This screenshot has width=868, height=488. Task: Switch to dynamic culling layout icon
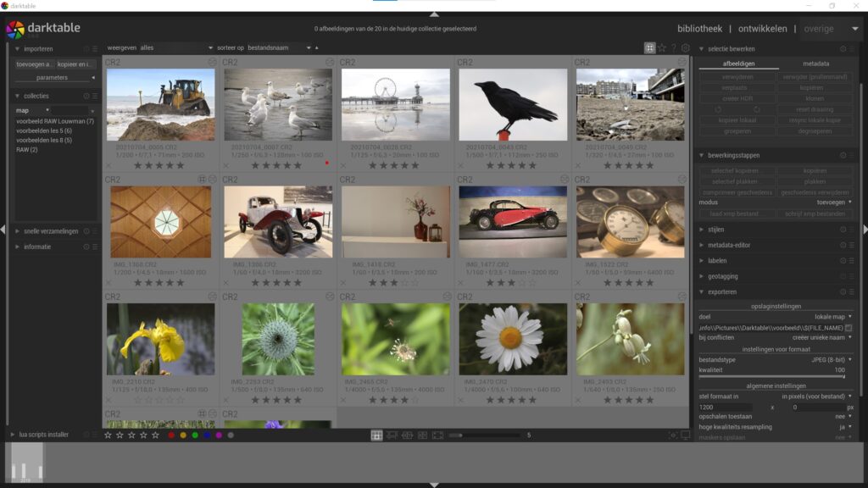click(422, 435)
